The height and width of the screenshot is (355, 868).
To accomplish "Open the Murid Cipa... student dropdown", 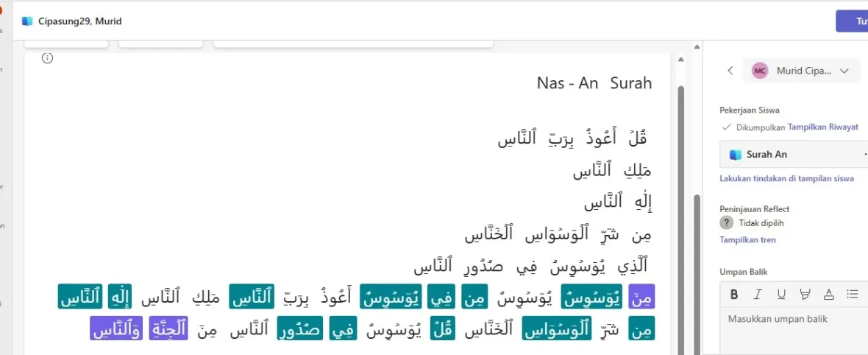I will (x=844, y=71).
